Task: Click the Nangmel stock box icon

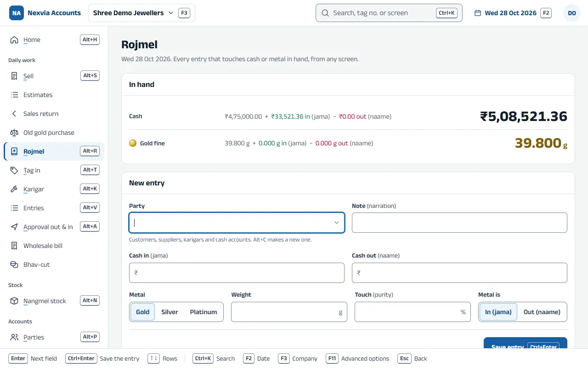Action: click(14, 301)
